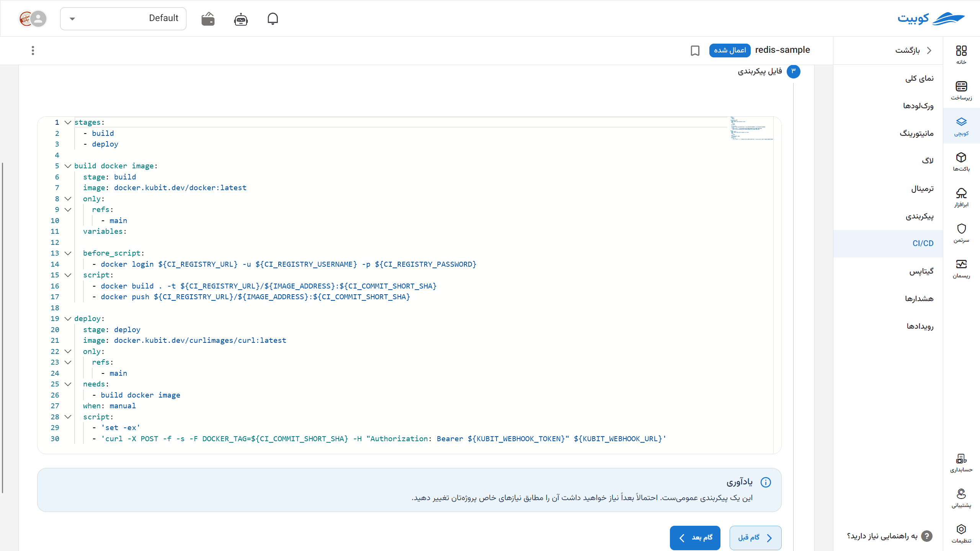Click the page vertical scrollbar on left
This screenshot has height=551, width=980.
coord(3,328)
